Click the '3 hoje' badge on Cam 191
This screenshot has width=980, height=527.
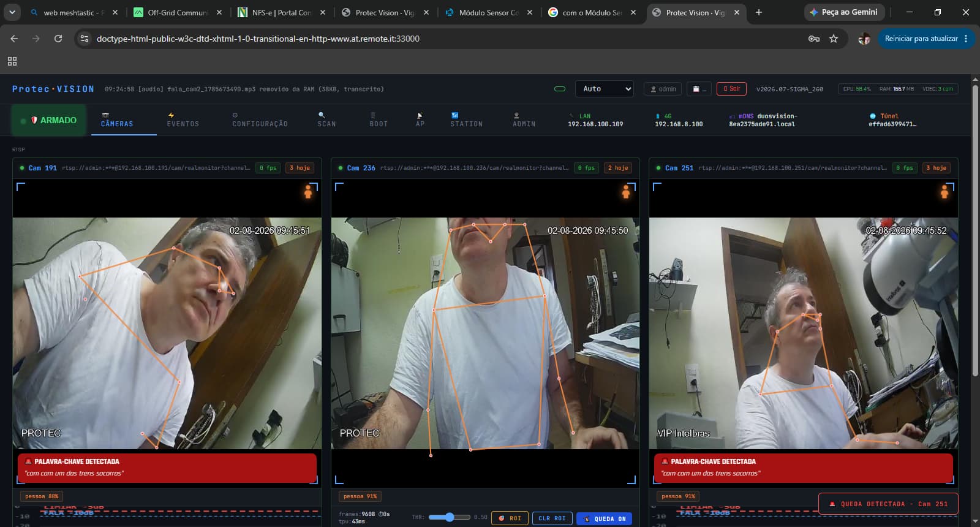(x=300, y=168)
